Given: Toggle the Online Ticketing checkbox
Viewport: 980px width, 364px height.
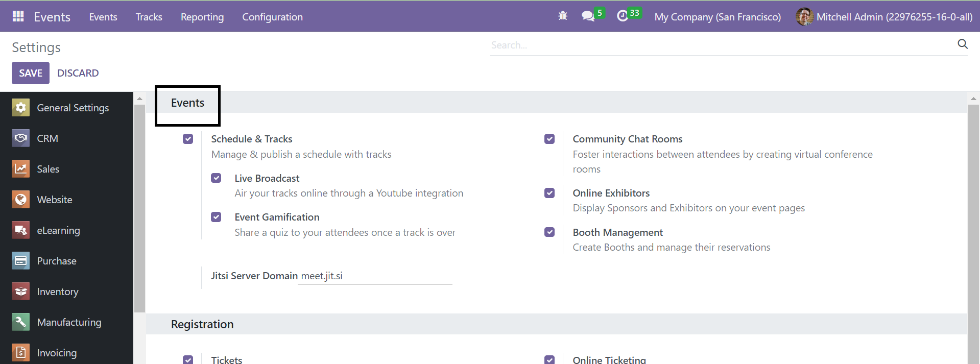Looking at the screenshot, I should pyautogui.click(x=549, y=360).
